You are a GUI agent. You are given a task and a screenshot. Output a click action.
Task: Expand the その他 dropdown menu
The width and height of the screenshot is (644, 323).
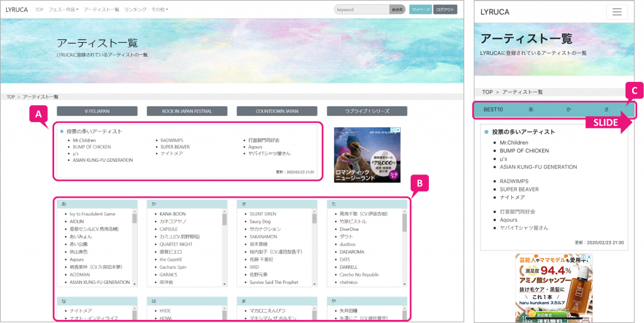click(160, 9)
